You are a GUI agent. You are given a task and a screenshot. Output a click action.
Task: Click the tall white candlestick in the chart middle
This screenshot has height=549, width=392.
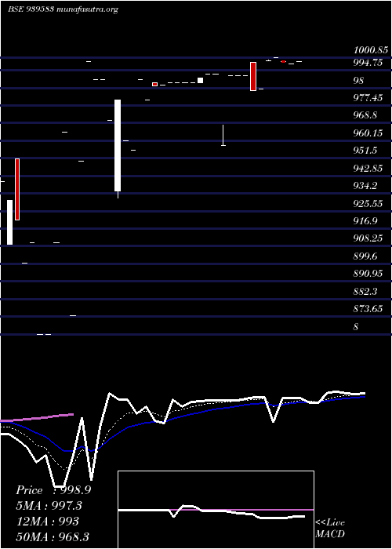[118, 145]
